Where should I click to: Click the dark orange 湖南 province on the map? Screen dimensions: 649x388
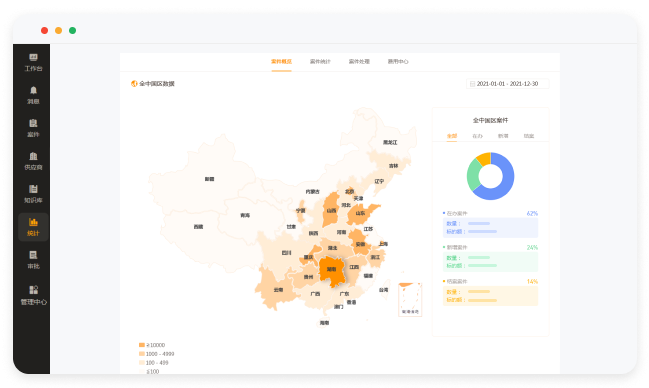click(332, 270)
